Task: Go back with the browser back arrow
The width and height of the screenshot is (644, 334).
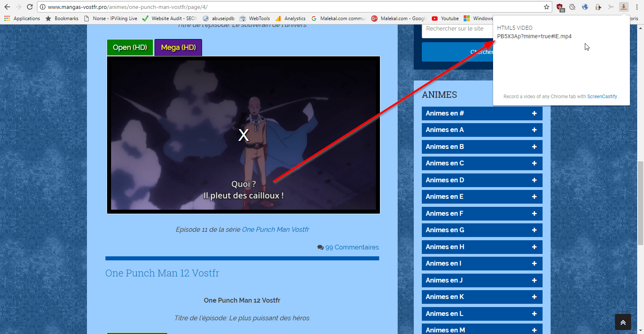Action: [7, 7]
